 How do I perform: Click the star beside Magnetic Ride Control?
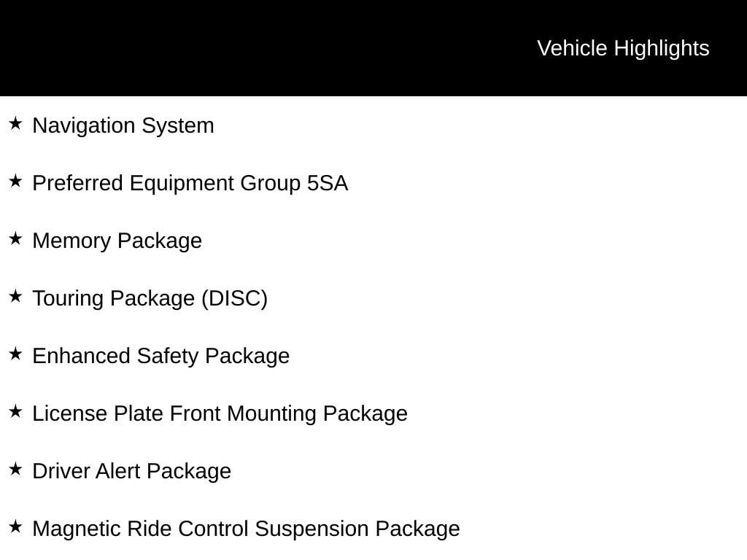(x=15, y=526)
